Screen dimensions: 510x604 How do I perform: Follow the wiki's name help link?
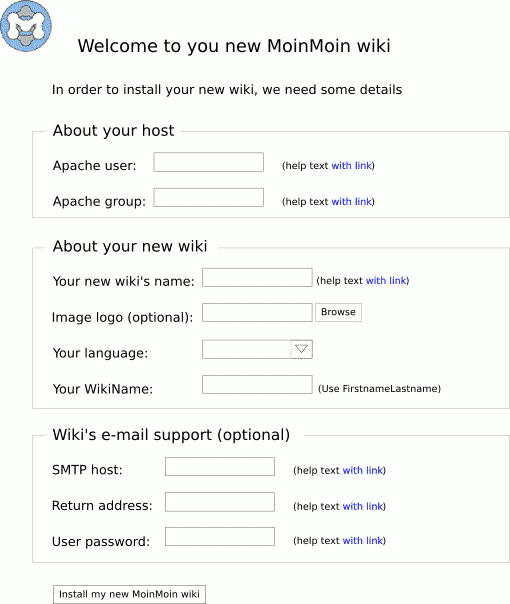pos(386,280)
